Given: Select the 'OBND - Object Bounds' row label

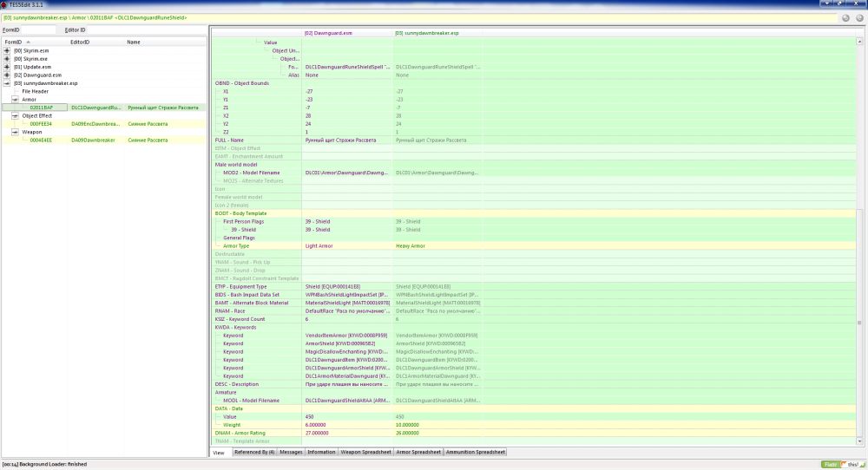Looking at the screenshot, I should click(242, 83).
